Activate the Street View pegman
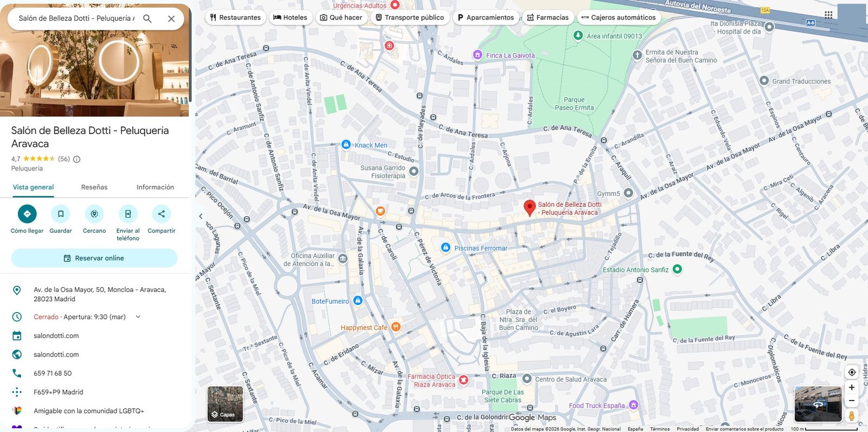This screenshot has height=432, width=868. pos(852,416)
